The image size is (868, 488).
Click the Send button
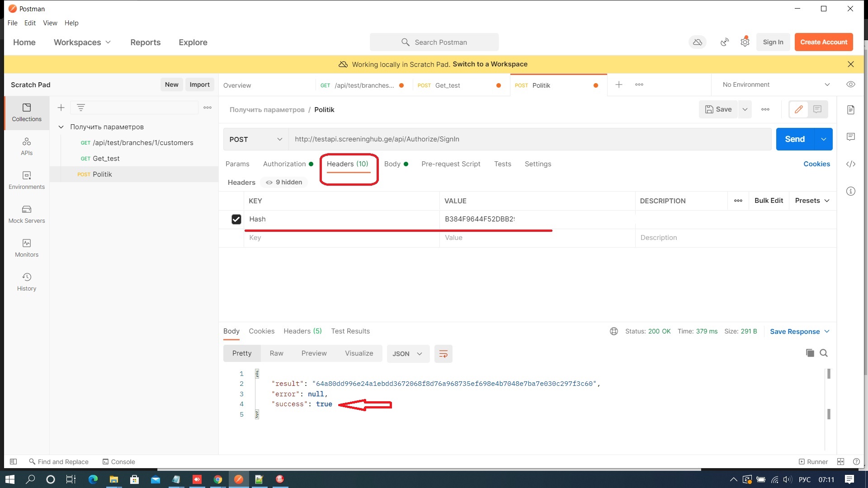pyautogui.click(x=795, y=139)
